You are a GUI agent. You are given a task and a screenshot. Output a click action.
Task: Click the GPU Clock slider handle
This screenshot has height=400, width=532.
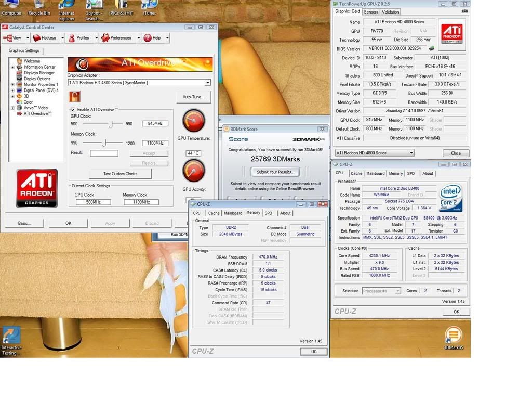coord(111,124)
